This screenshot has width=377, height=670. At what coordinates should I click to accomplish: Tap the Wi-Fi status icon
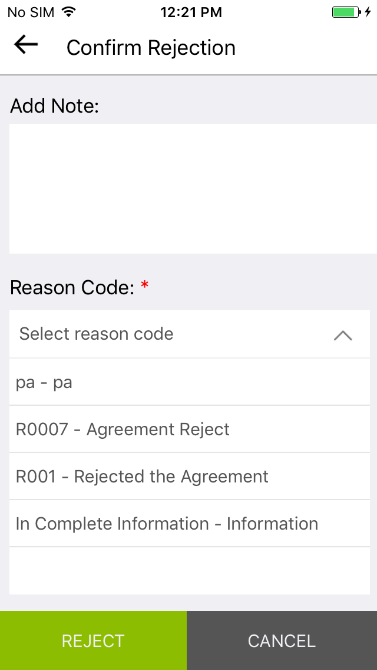pos(68,12)
